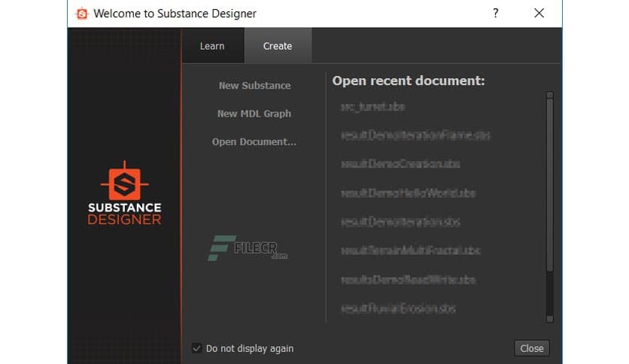Open recent file resultsDemoReadWrite.sbs

click(409, 280)
